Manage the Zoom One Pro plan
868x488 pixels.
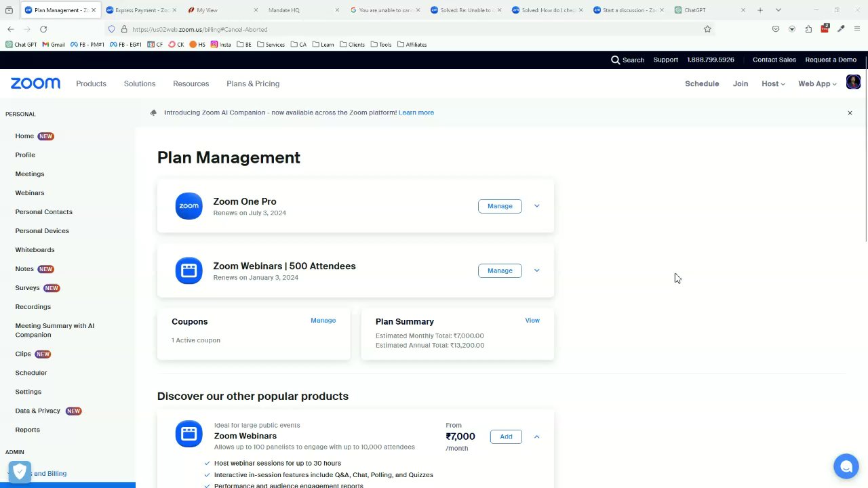point(500,206)
